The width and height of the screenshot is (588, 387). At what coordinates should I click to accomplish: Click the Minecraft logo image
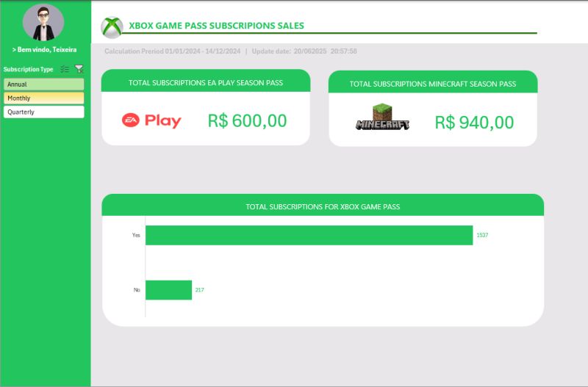tap(382, 117)
